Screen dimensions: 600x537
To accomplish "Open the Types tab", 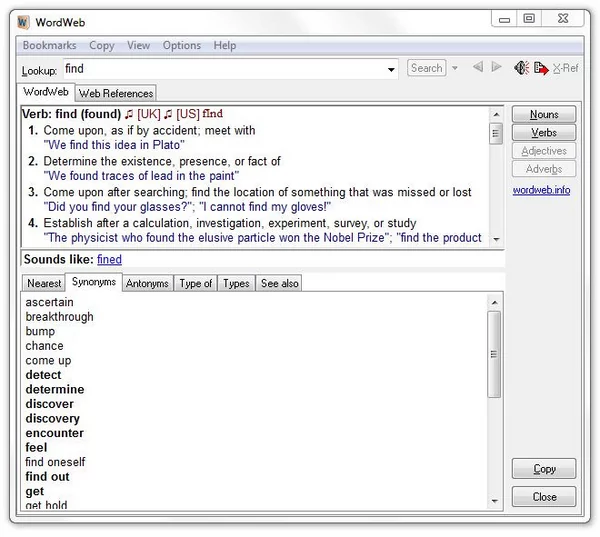I will click(x=236, y=283).
